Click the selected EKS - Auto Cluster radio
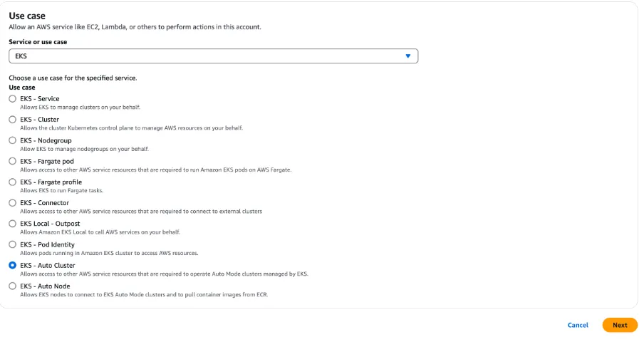 pyautogui.click(x=13, y=265)
